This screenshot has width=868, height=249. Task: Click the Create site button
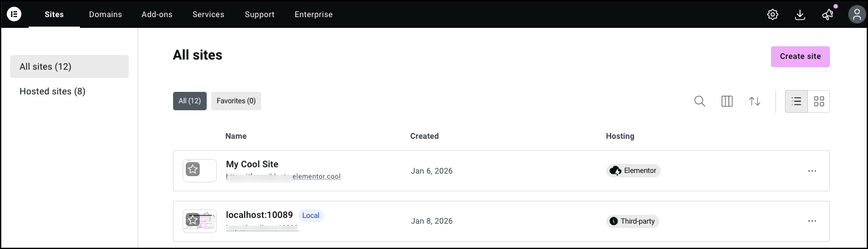point(800,56)
